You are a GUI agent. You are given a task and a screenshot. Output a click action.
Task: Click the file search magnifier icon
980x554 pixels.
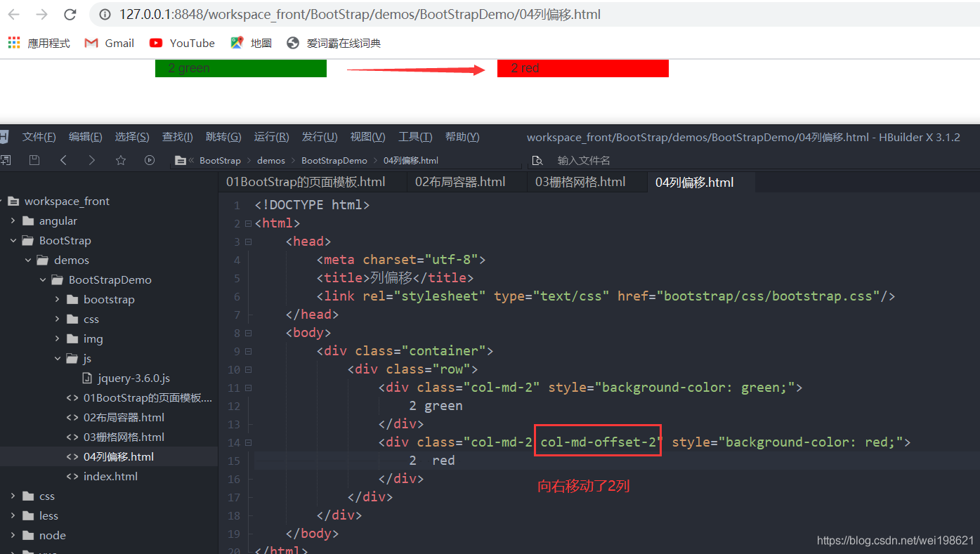click(x=538, y=160)
